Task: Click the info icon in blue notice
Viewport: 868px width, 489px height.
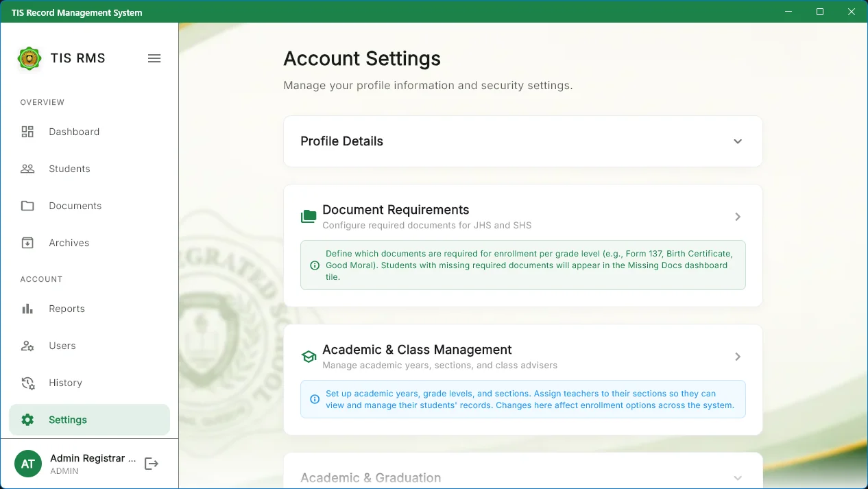Action: 315,399
